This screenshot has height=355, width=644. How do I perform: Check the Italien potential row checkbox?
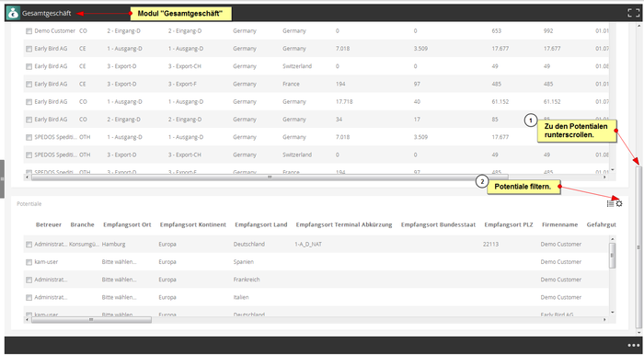pos(29,298)
